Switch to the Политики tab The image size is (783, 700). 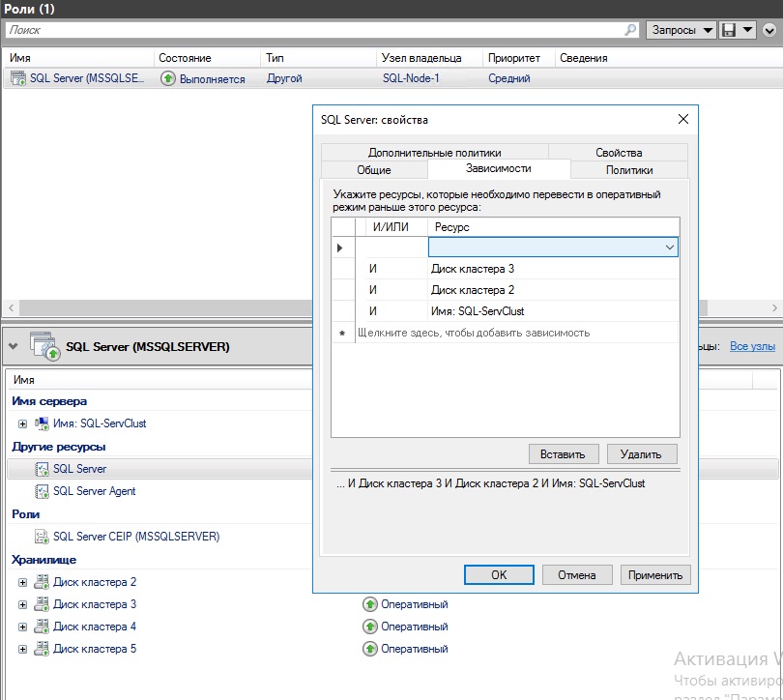click(x=629, y=170)
